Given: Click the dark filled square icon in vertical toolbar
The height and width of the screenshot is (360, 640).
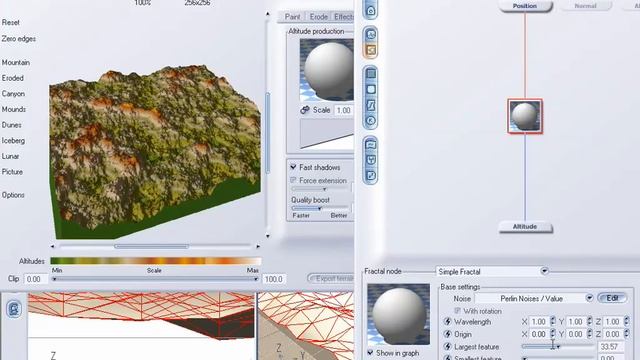Looking at the screenshot, I should pyautogui.click(x=371, y=74).
